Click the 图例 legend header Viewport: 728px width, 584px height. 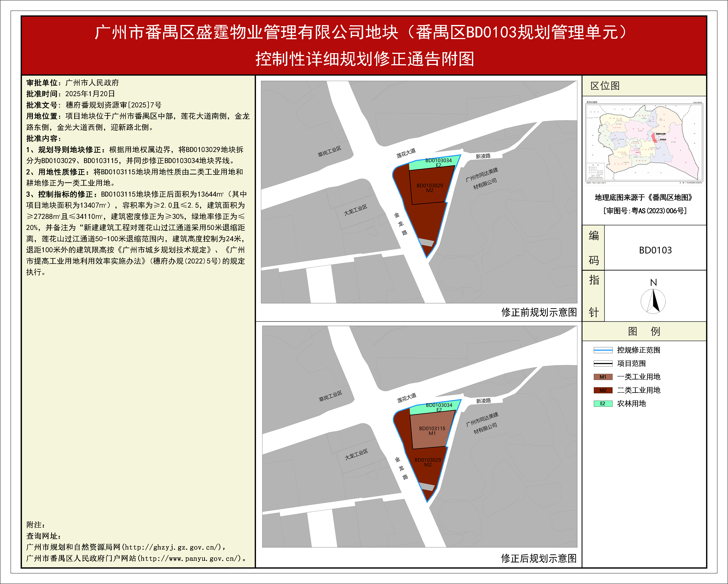(644, 331)
